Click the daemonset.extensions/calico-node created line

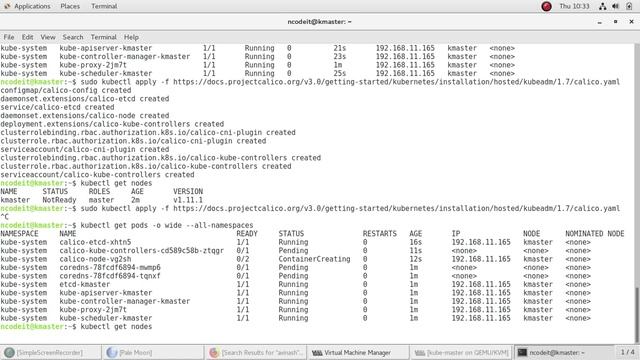click(84, 116)
